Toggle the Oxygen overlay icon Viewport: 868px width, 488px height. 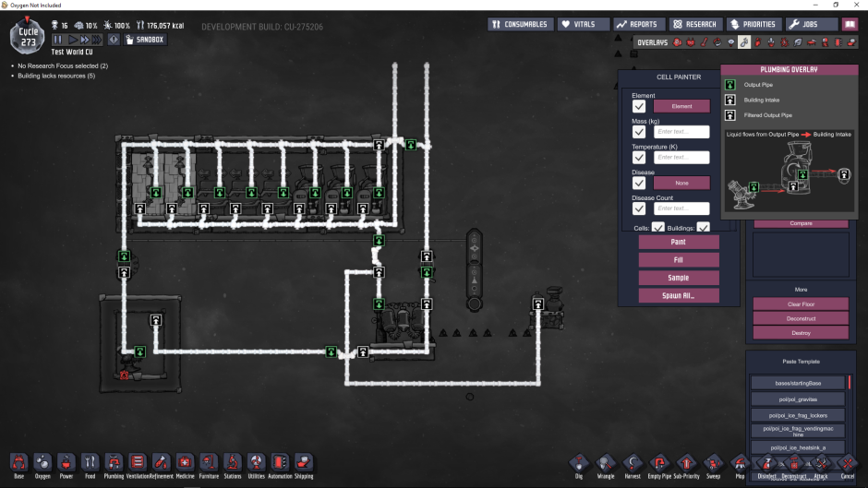pos(678,42)
